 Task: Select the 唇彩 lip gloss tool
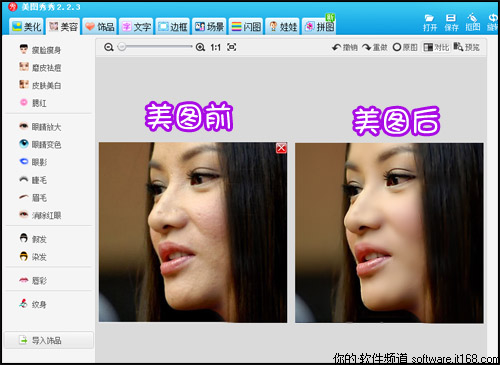tap(33, 281)
